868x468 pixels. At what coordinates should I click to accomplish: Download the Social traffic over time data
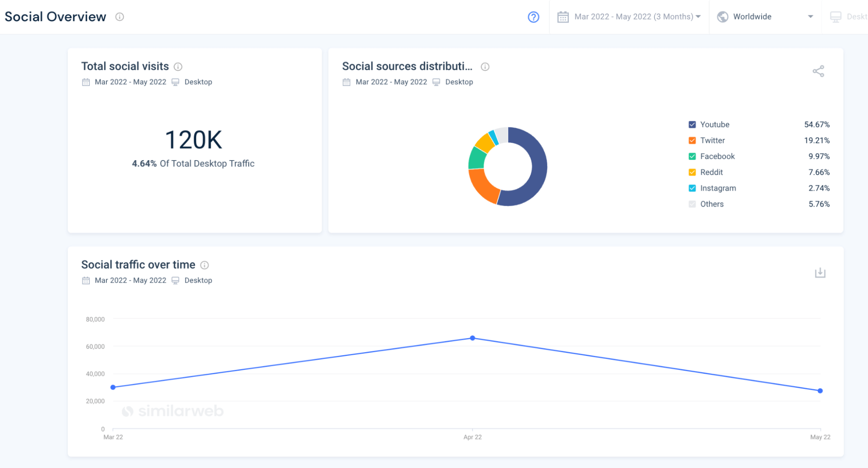tap(820, 273)
